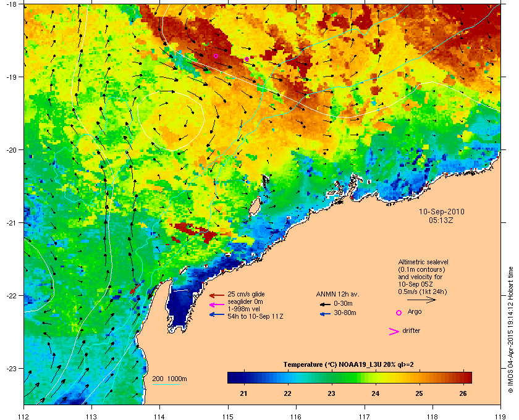This screenshot has height=420, width=519.
Task: Click the longitude axis label 112
Action: (x=23, y=416)
